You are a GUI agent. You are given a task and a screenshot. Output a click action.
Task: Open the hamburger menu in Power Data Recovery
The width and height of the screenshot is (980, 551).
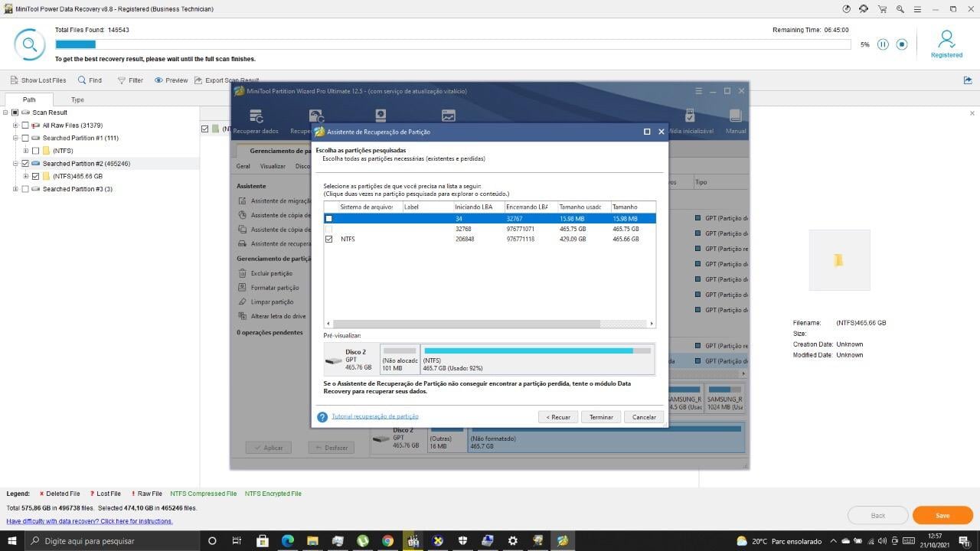pos(917,9)
